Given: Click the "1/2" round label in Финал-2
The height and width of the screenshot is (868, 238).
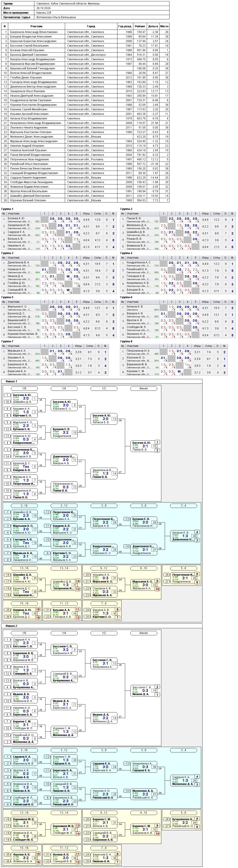Looking at the screenshot, I should coord(104,633).
